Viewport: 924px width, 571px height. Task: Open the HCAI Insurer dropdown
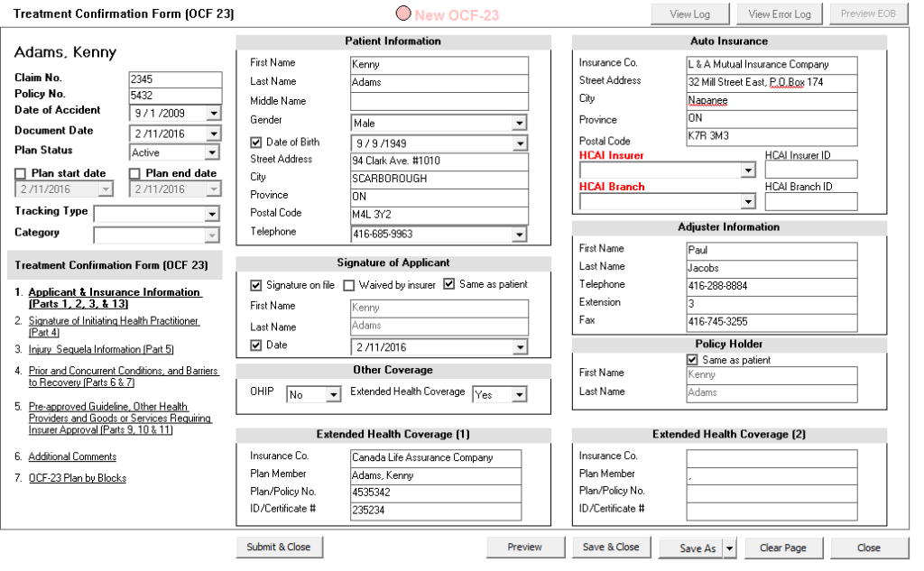[x=749, y=169]
